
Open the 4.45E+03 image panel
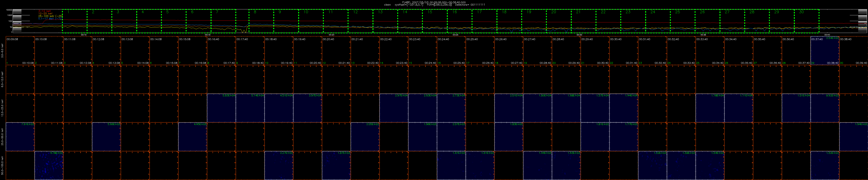tap(193, 137)
